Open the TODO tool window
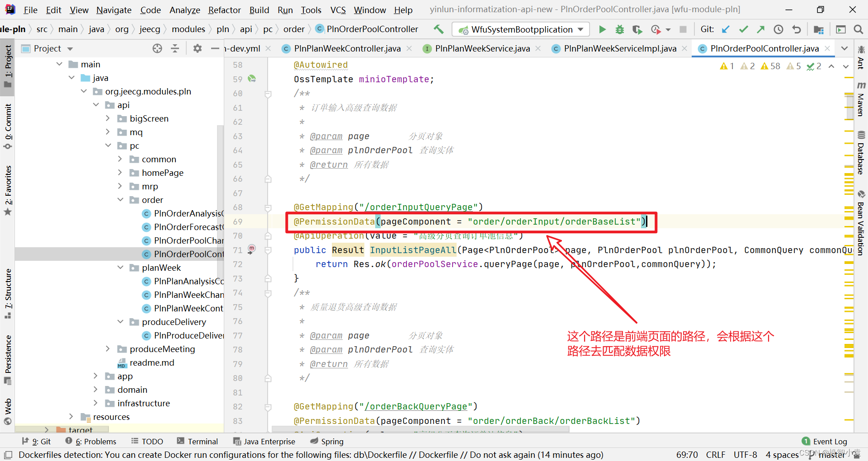The width and height of the screenshot is (868, 461). click(x=147, y=442)
